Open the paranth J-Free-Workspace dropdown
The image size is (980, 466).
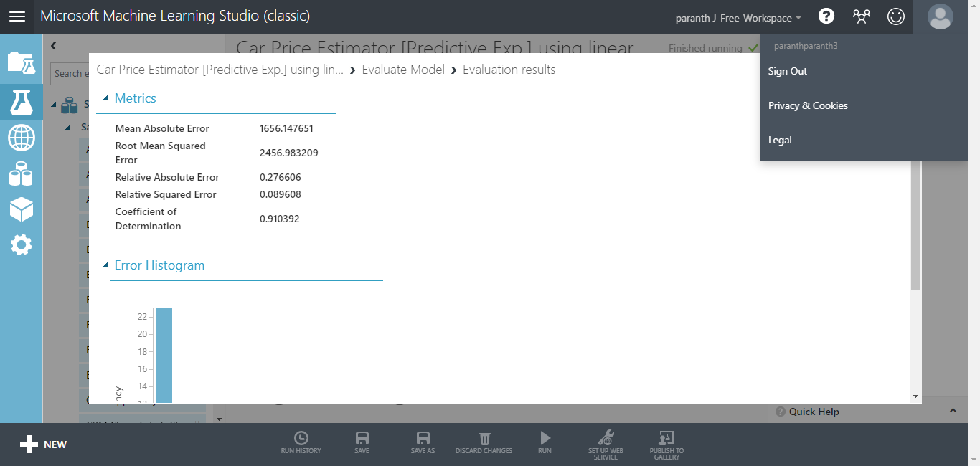click(738, 16)
